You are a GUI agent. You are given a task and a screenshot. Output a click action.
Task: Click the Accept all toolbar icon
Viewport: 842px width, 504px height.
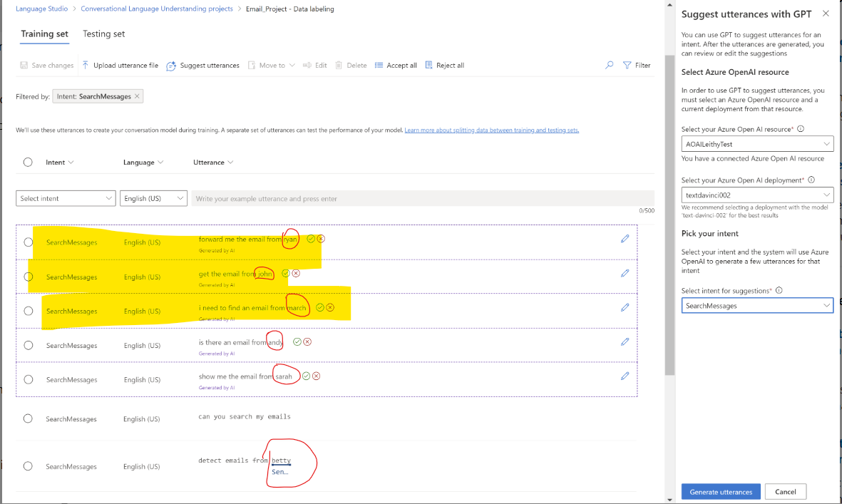[379, 65]
